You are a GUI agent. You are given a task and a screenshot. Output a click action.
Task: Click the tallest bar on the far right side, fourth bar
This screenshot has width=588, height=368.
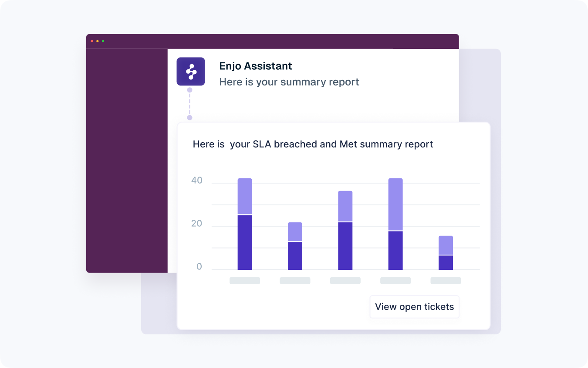click(395, 224)
